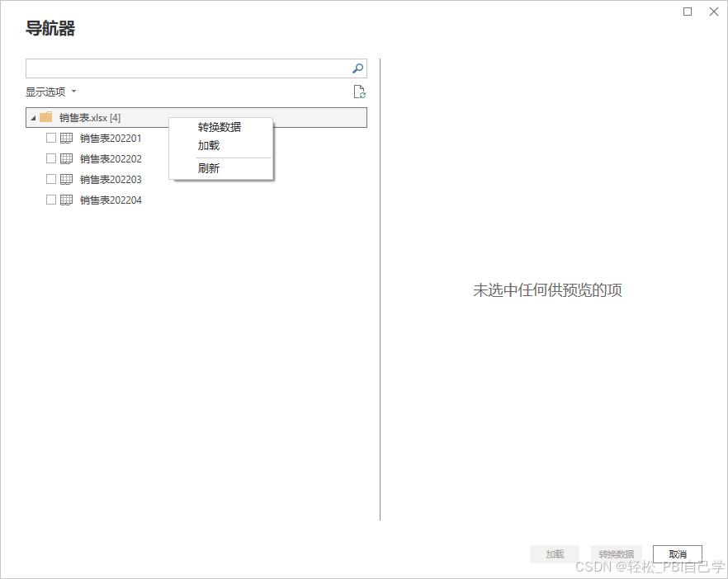
Task: Click the bottom 转换数据 button
Action: pyautogui.click(x=616, y=554)
